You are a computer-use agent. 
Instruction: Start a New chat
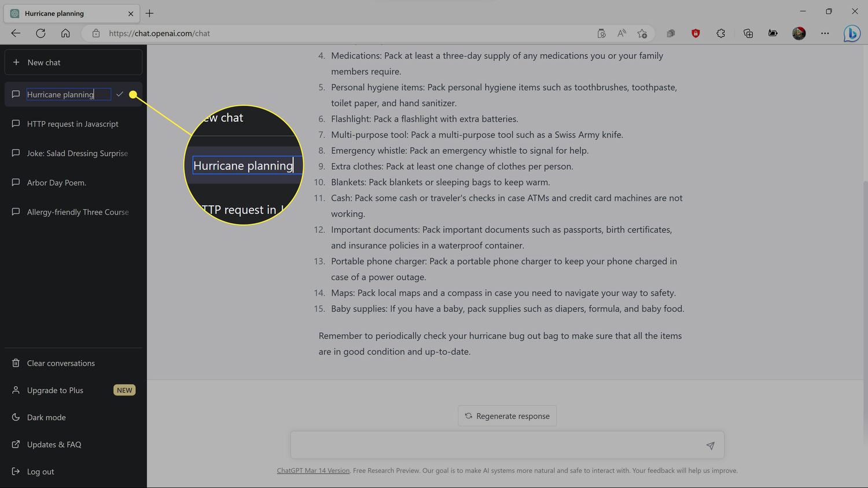point(73,62)
